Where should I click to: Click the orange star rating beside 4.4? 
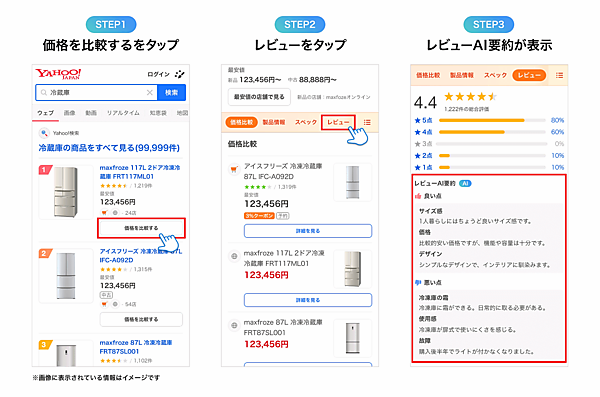(x=470, y=96)
